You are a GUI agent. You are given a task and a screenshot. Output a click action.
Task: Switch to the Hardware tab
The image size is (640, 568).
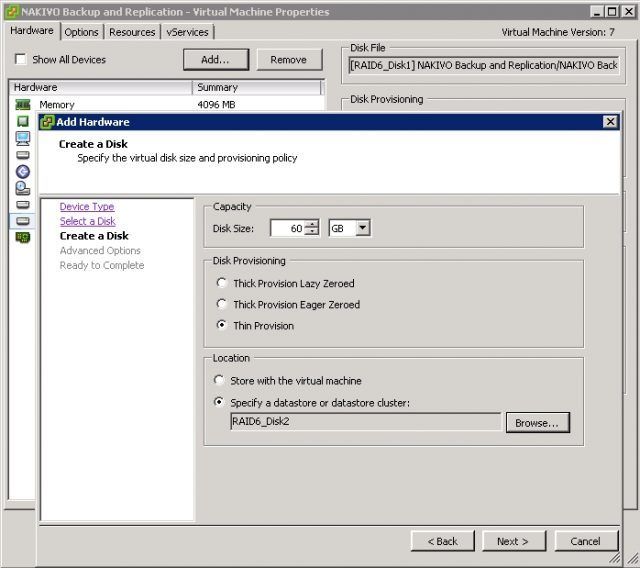pyautogui.click(x=32, y=31)
